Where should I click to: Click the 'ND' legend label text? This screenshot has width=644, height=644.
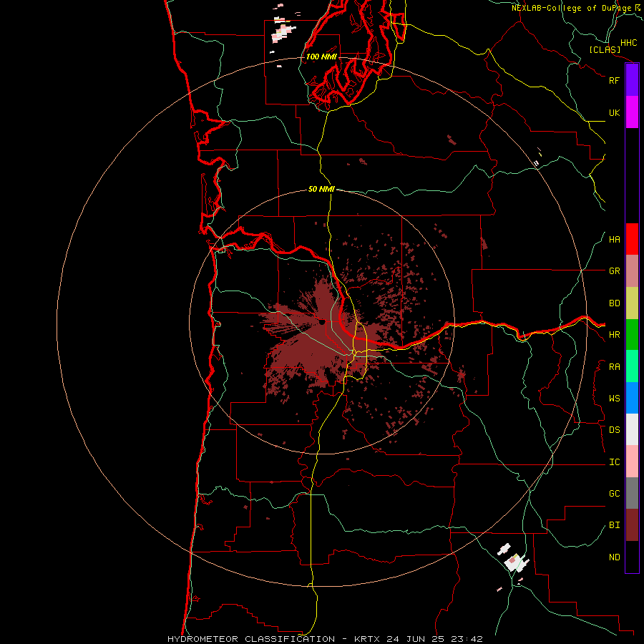[x=614, y=557]
